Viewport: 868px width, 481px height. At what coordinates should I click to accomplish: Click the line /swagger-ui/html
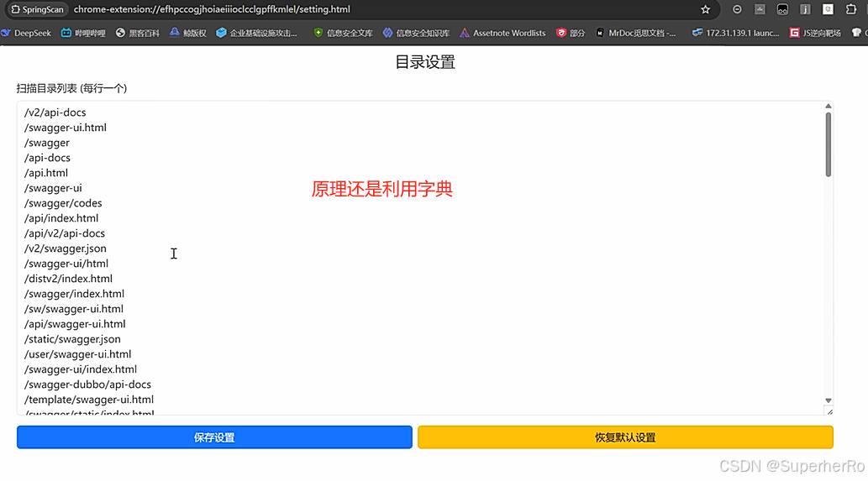click(x=66, y=264)
